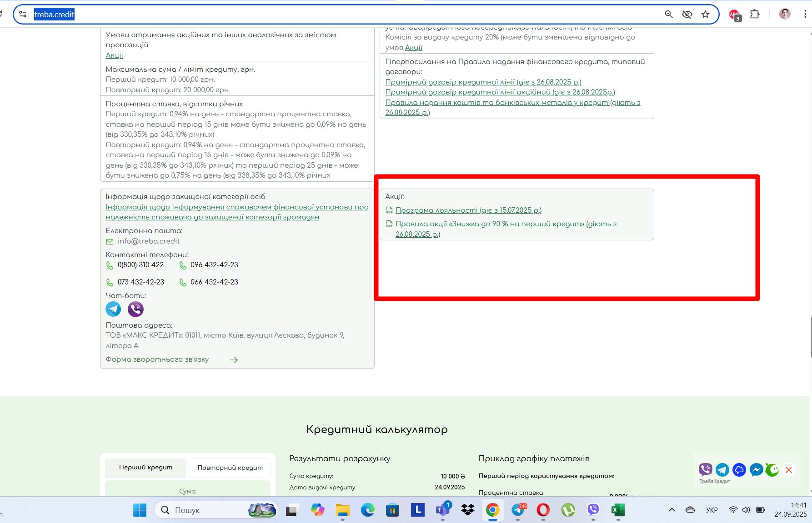The image size is (812, 523).
Task: Click the envelope icon beside info@treba.credit
Action: tap(110, 242)
